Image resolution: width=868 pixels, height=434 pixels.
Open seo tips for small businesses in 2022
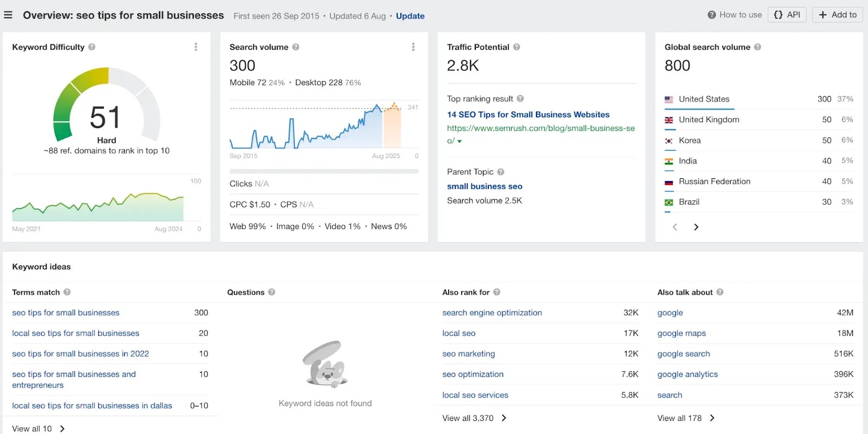pyautogui.click(x=80, y=354)
